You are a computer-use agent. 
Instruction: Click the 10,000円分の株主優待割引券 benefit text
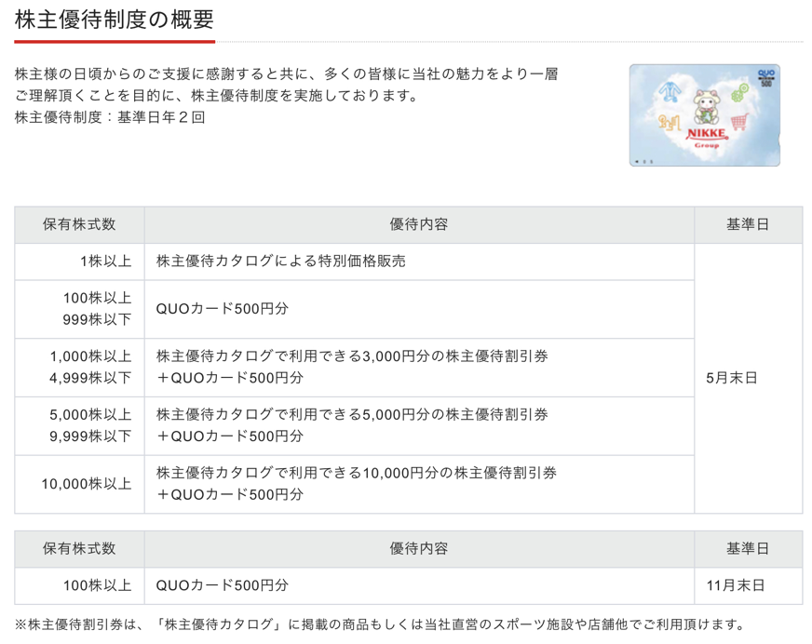[357, 484]
